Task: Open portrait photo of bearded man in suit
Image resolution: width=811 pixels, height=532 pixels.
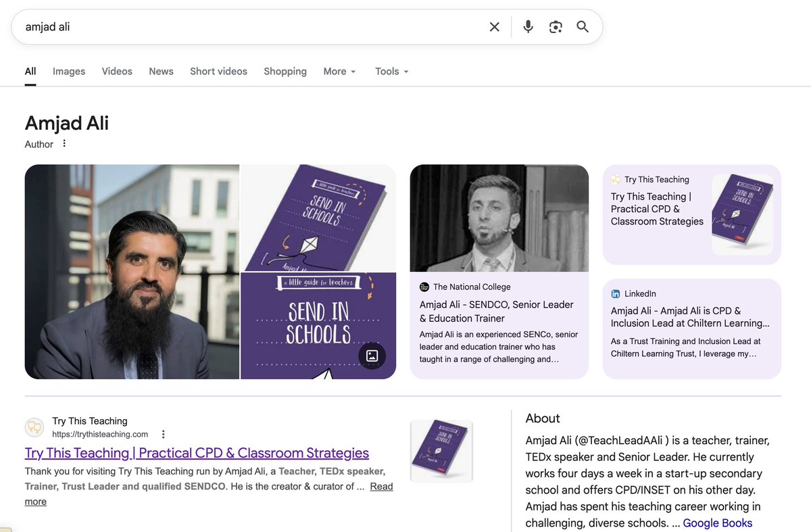Action: [132, 272]
